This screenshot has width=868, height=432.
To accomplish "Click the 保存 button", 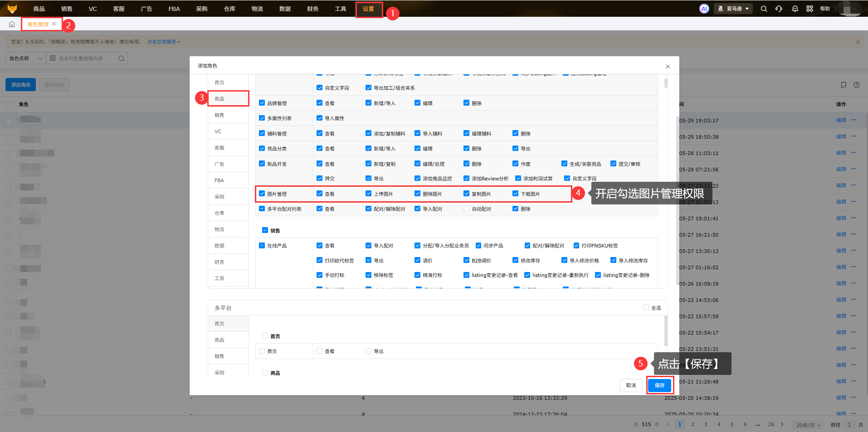I will pyautogui.click(x=659, y=385).
